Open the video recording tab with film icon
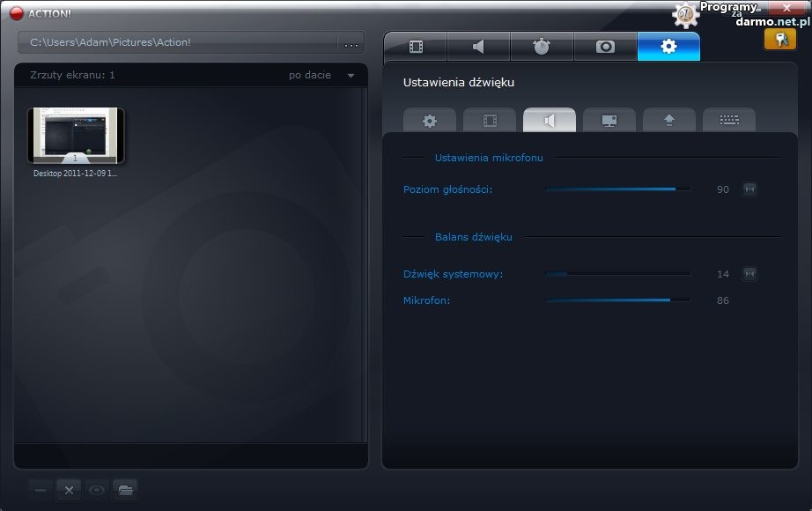812x511 pixels. [416, 47]
